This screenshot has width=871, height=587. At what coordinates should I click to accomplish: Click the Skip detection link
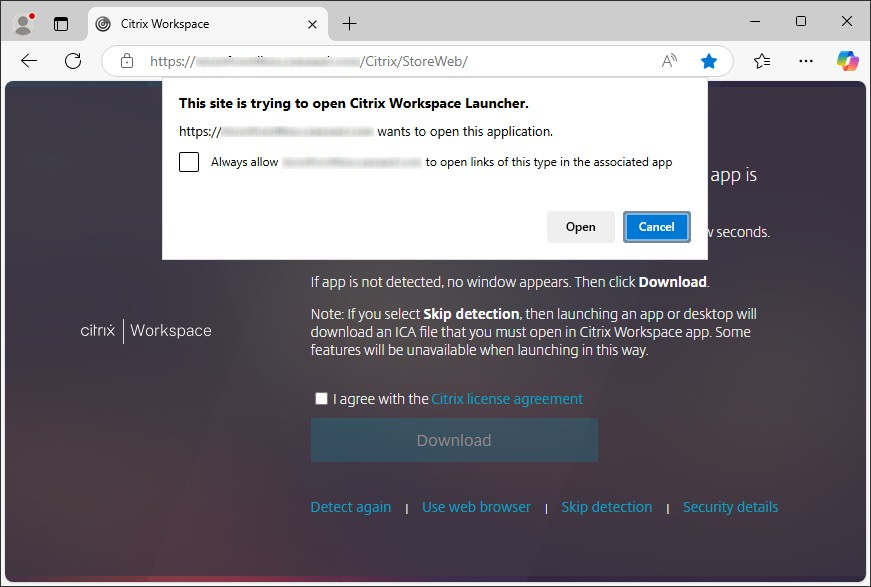coord(607,507)
